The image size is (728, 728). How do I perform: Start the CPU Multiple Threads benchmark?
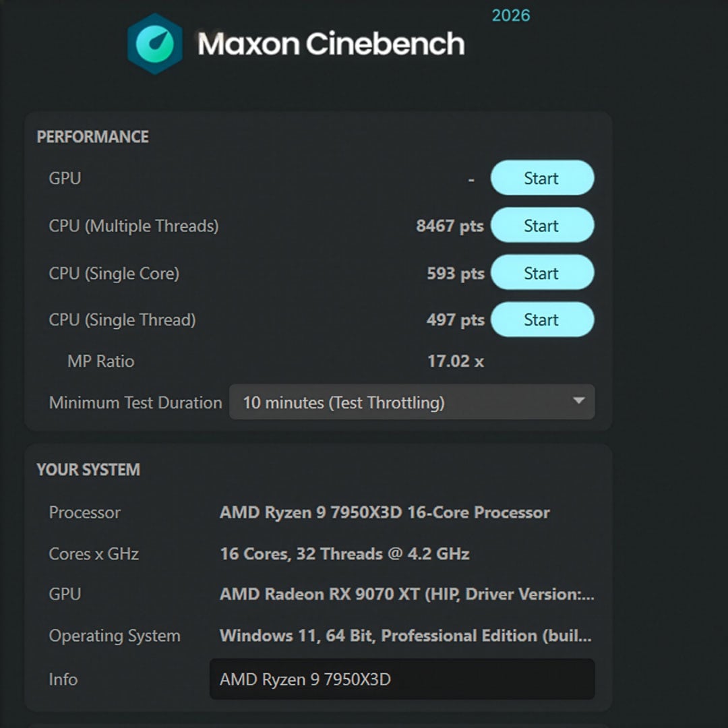pos(543,226)
